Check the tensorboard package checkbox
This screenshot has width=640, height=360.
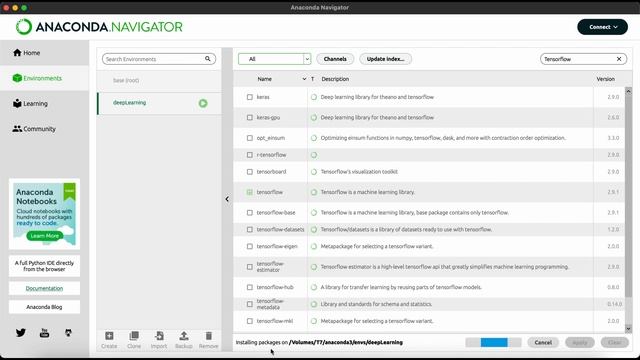pos(249,172)
